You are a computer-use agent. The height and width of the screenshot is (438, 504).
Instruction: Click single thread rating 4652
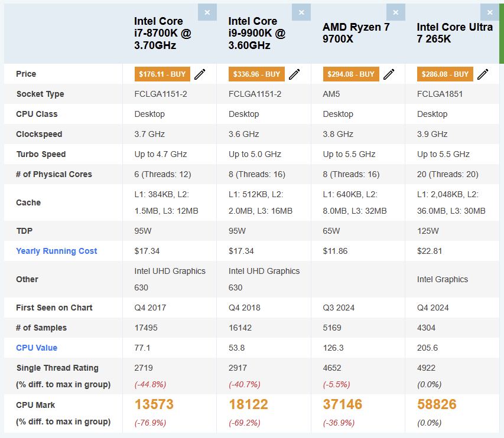332,368
